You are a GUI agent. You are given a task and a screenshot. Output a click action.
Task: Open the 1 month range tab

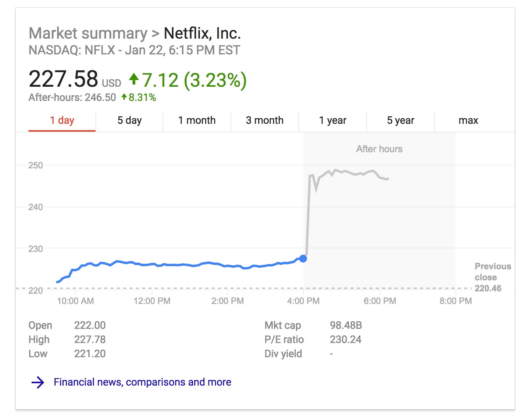click(197, 121)
